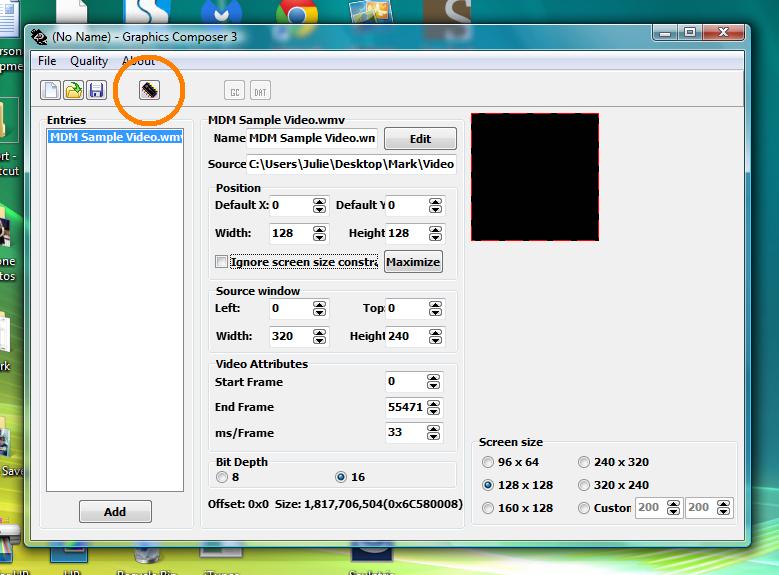Click the Save floppy disk icon
This screenshot has height=575, width=779.
[97, 90]
